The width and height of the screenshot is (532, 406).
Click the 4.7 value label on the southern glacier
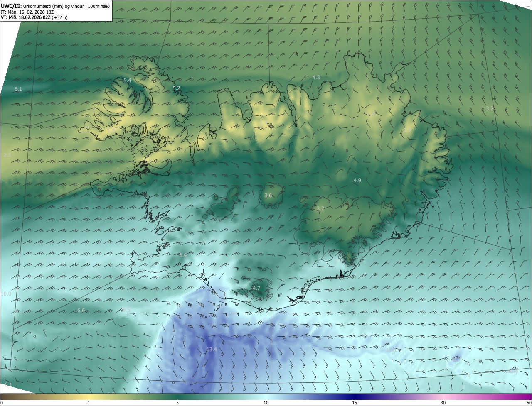click(x=256, y=288)
